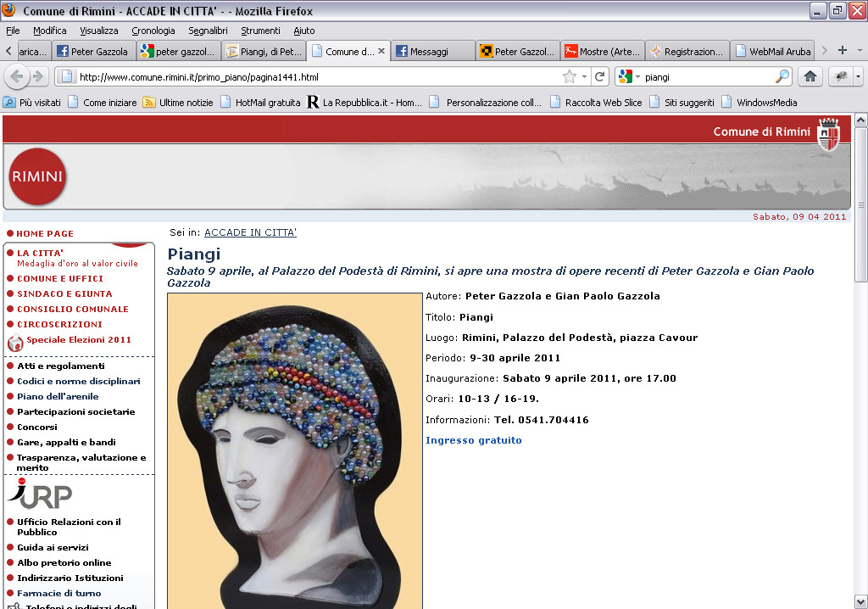868x609 pixels.
Task: Open La Repubblica.it bookmark
Action: (x=364, y=103)
